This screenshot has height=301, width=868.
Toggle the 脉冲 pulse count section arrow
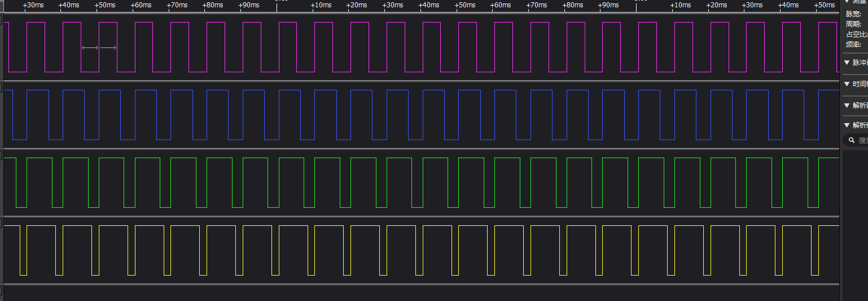pos(847,63)
